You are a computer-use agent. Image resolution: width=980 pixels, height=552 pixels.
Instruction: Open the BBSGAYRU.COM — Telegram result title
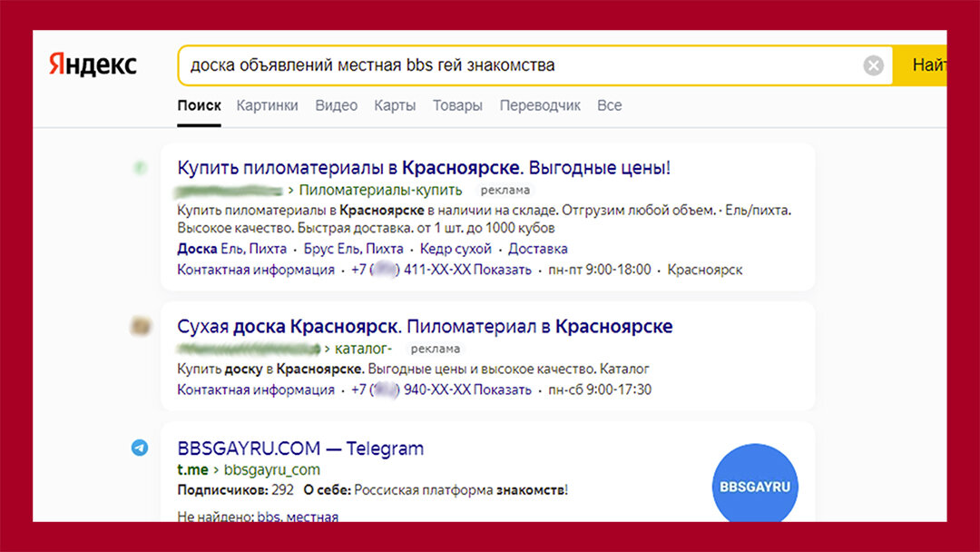click(x=300, y=448)
